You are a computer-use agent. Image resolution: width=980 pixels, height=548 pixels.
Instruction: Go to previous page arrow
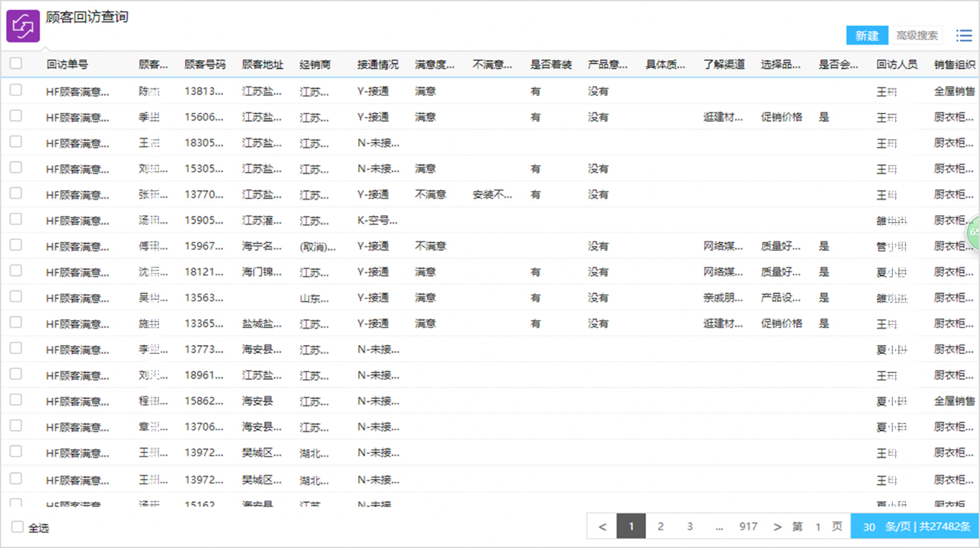click(602, 526)
